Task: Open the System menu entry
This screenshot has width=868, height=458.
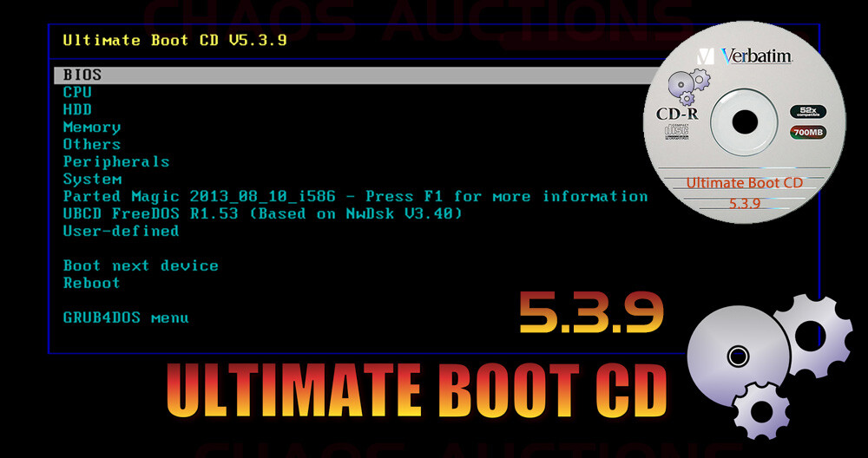Action: [93, 180]
